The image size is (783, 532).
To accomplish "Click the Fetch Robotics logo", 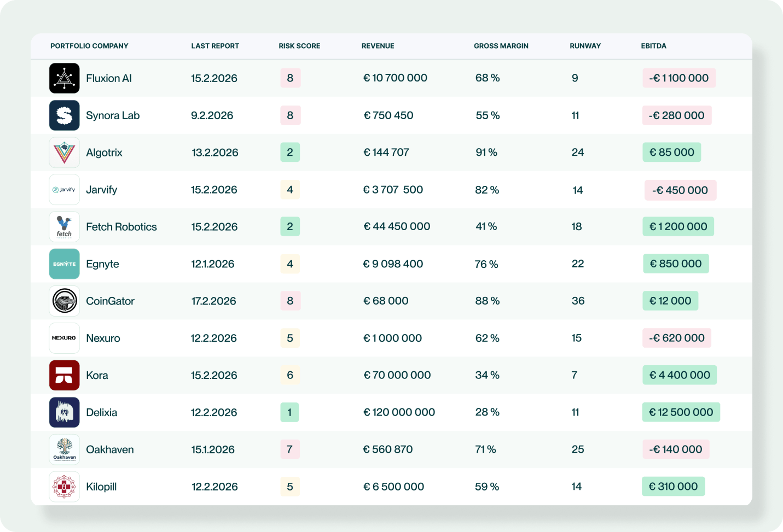I will click(64, 227).
